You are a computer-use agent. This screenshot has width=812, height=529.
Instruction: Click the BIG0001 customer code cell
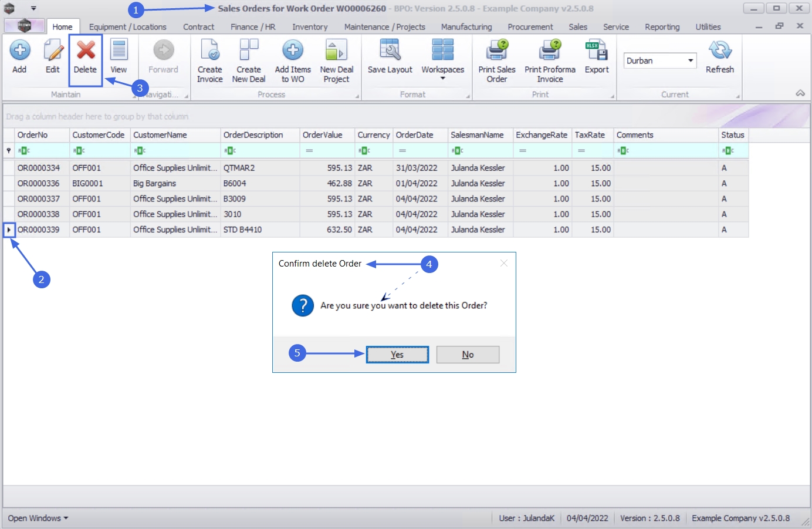click(100, 183)
